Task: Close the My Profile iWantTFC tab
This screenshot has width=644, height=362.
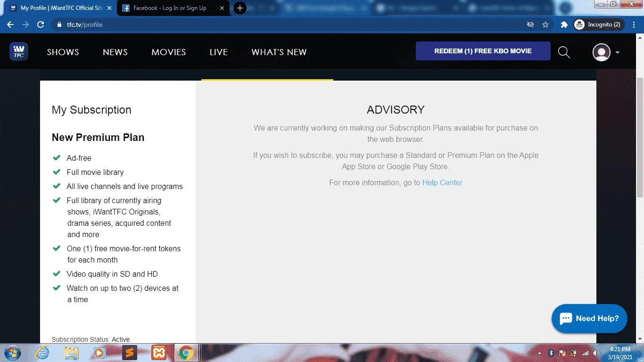Action: pos(109,8)
